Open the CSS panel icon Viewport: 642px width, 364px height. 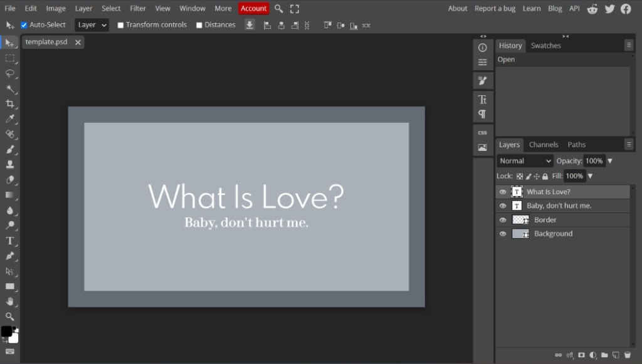[482, 133]
